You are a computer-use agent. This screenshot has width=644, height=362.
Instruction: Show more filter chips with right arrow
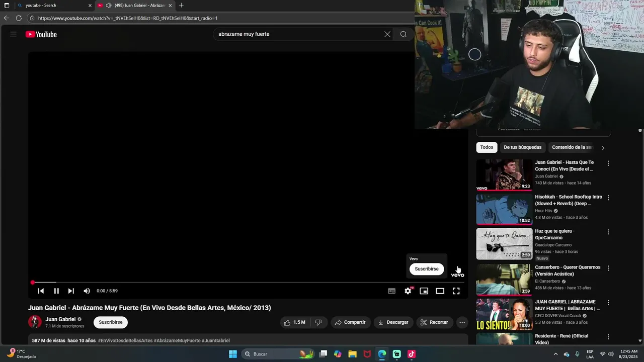603,148
